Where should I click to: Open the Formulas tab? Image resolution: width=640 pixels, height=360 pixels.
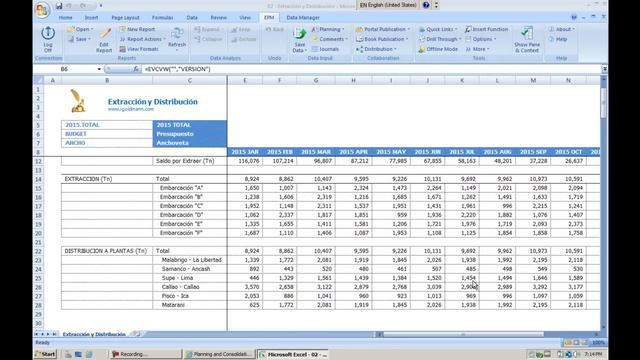[x=162, y=18]
